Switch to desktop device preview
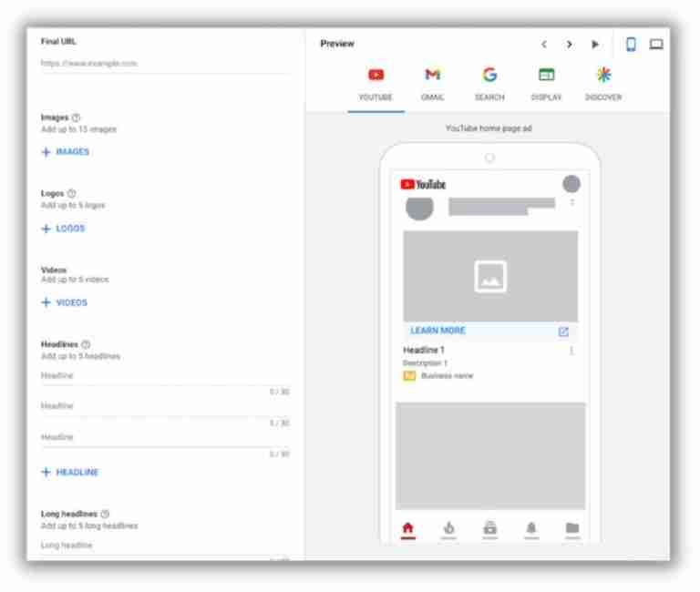 point(656,44)
